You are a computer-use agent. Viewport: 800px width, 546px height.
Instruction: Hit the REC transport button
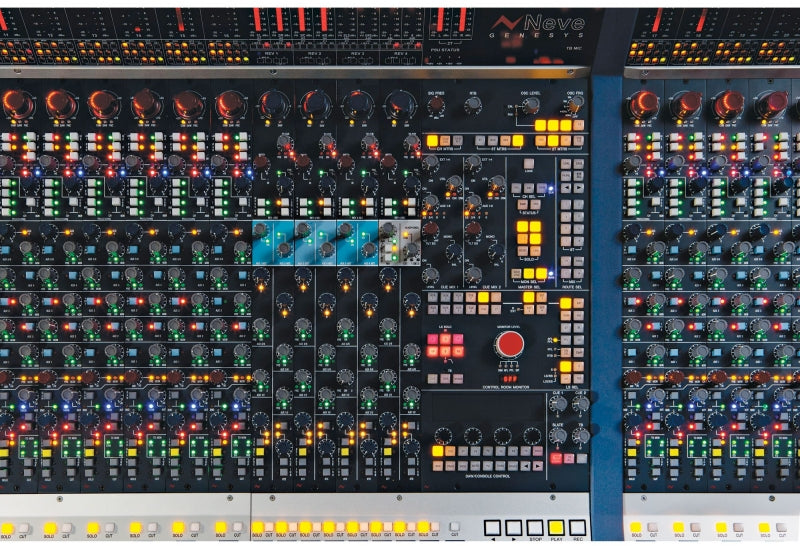point(577,527)
